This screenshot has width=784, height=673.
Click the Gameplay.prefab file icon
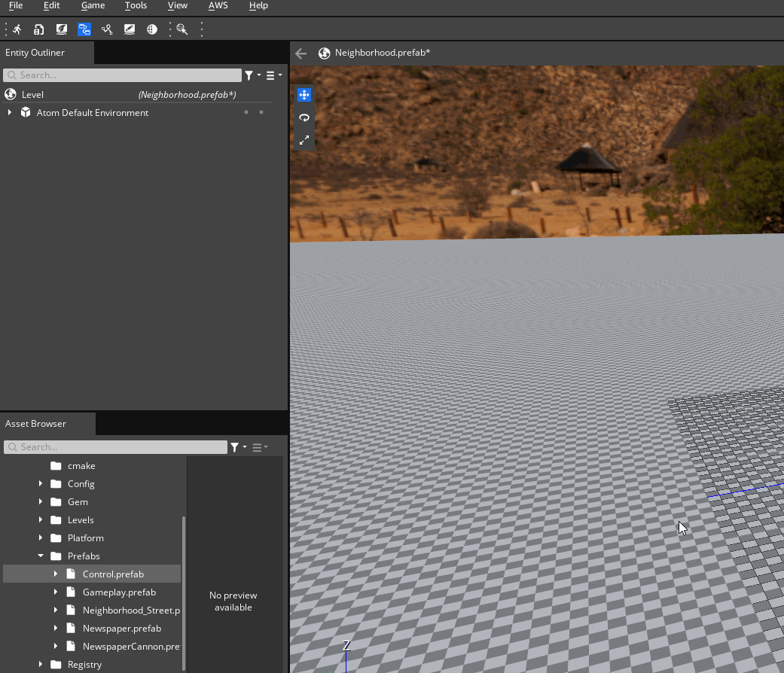(71, 592)
